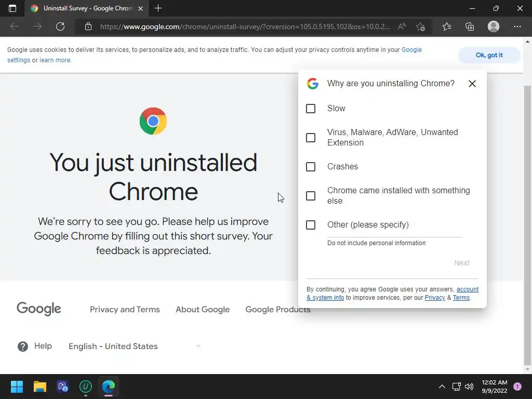Open a new tab with plus button
This screenshot has width=532, height=399.
[x=158, y=8]
